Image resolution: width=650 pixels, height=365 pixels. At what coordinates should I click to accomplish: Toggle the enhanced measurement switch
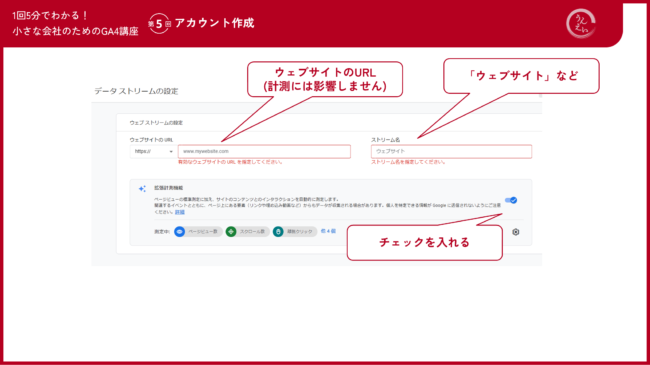point(511,200)
